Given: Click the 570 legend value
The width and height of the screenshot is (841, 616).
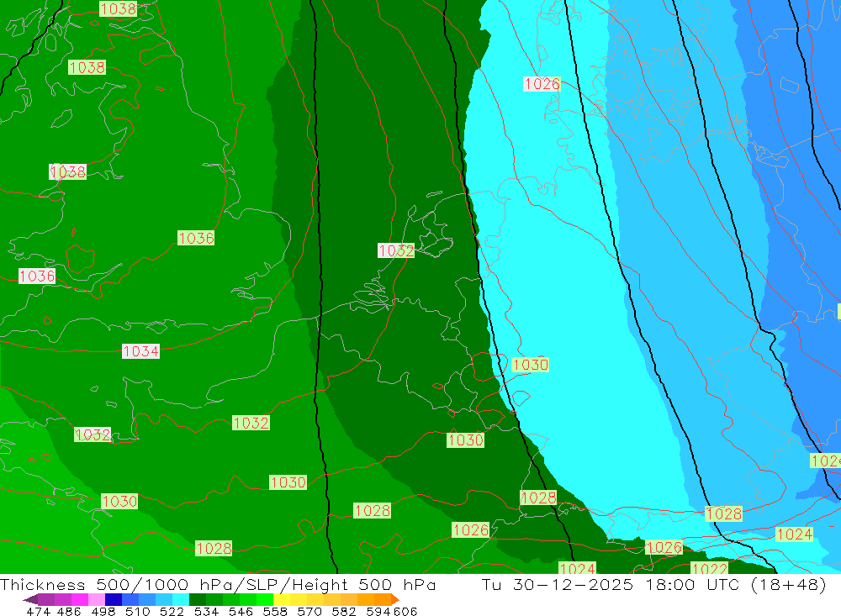Looking at the screenshot, I should point(309,611).
